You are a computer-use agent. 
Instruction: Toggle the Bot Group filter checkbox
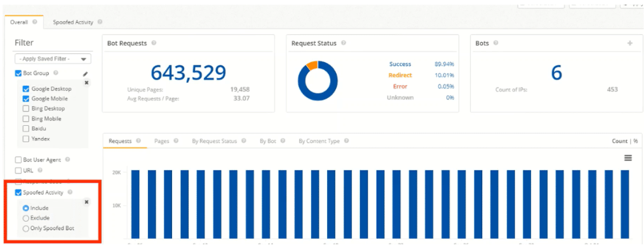tap(18, 73)
